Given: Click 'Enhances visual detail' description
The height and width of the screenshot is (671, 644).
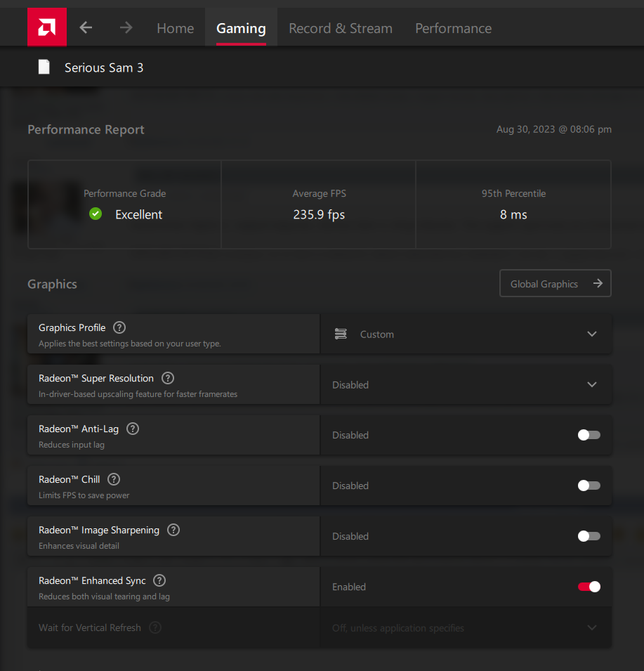Looking at the screenshot, I should tap(79, 546).
